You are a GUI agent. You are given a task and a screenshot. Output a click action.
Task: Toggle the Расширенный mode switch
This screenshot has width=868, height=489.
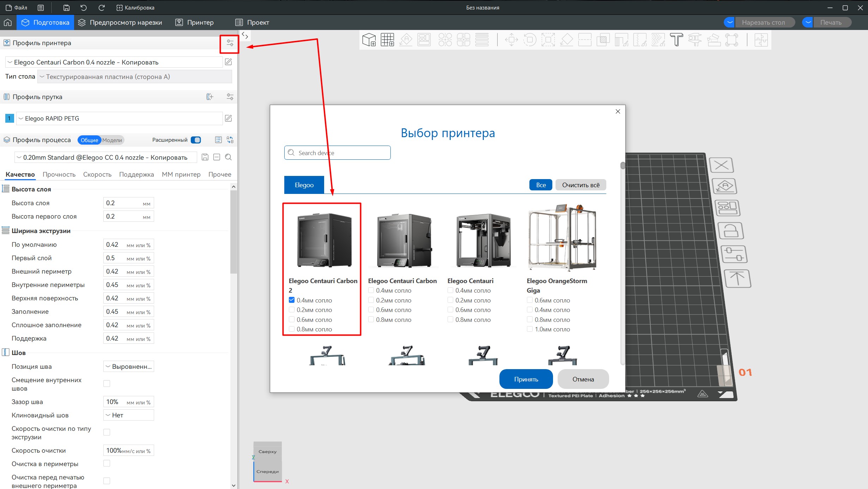pos(196,140)
